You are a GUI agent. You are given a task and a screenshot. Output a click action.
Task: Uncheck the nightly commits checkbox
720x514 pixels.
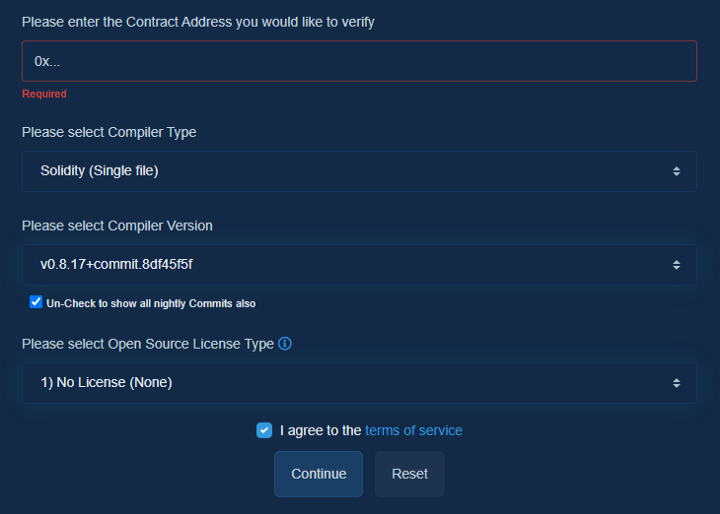36,302
